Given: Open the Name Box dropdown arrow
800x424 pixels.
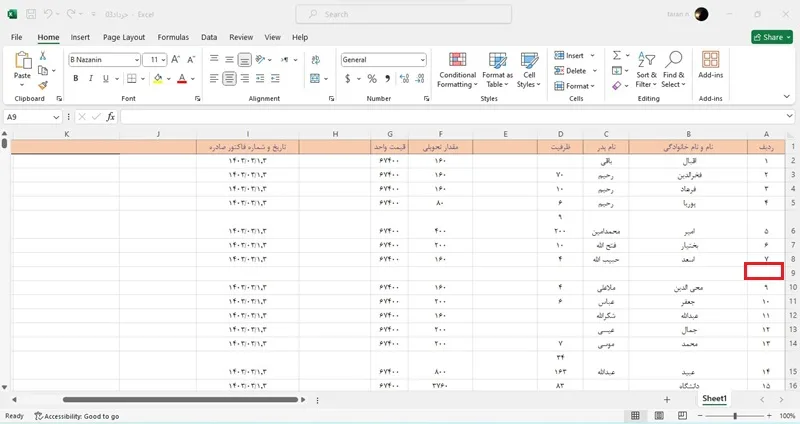Looking at the screenshot, I should point(56,117).
